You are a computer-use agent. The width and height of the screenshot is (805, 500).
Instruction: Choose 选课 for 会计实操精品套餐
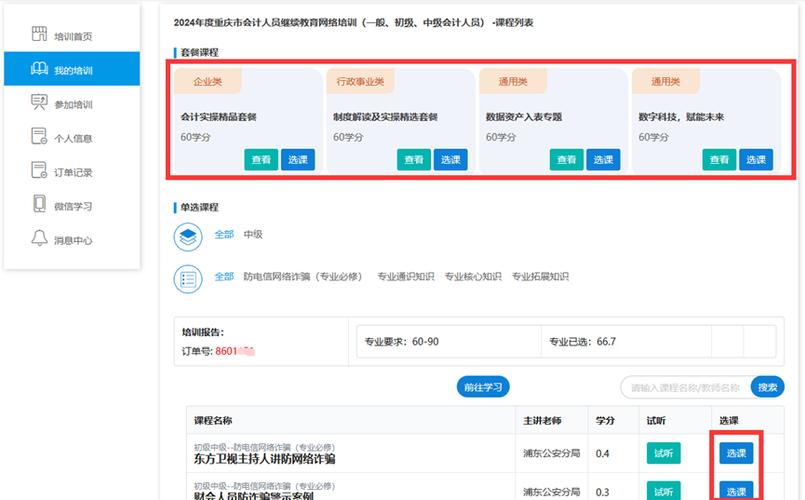[x=298, y=160]
